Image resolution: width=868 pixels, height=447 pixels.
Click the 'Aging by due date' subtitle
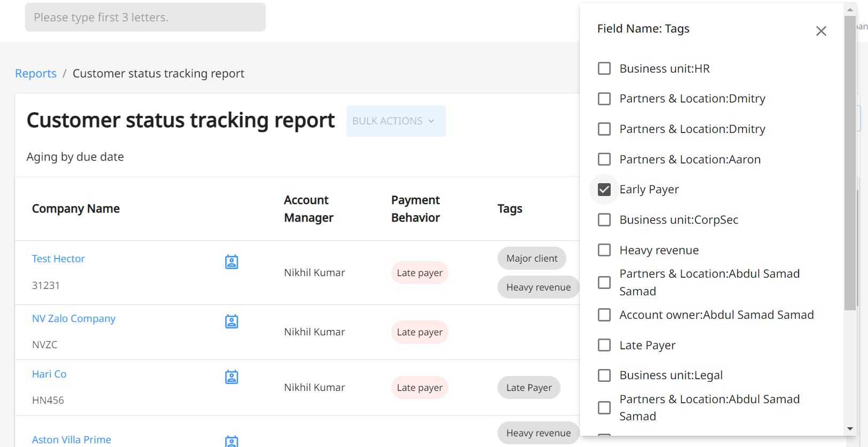(75, 157)
